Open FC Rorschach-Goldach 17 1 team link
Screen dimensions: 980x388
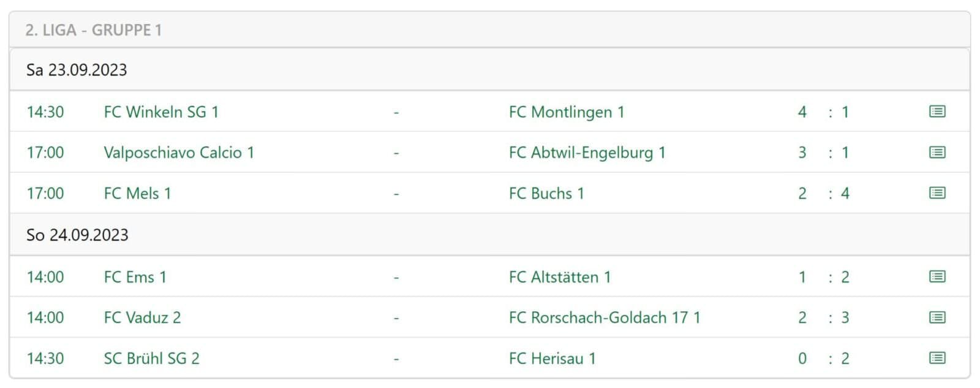[x=604, y=318]
